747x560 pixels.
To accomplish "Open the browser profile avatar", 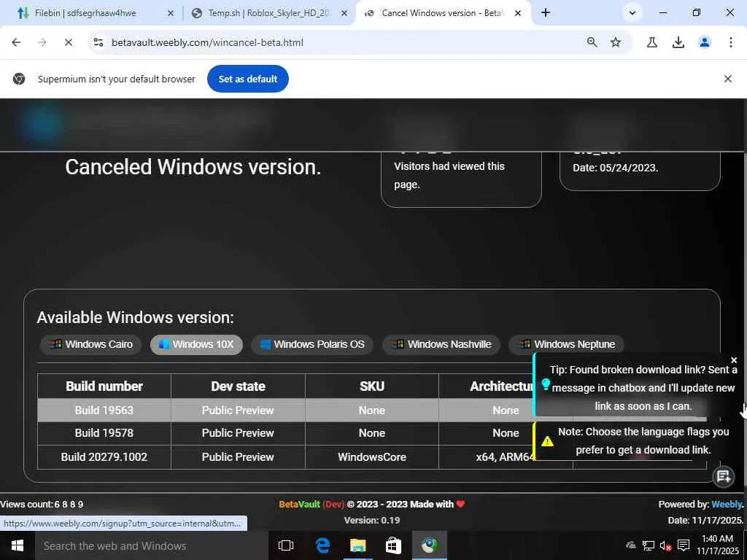I will tap(705, 42).
